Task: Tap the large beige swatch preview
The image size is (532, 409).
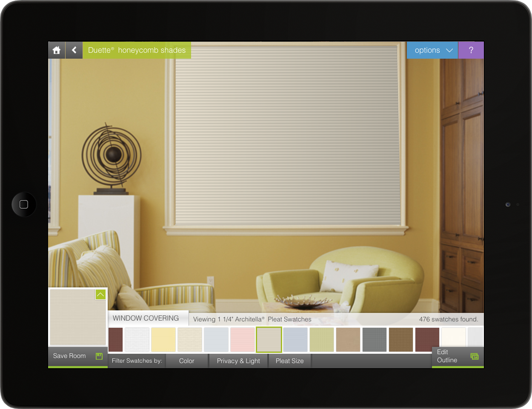Action: click(x=78, y=317)
